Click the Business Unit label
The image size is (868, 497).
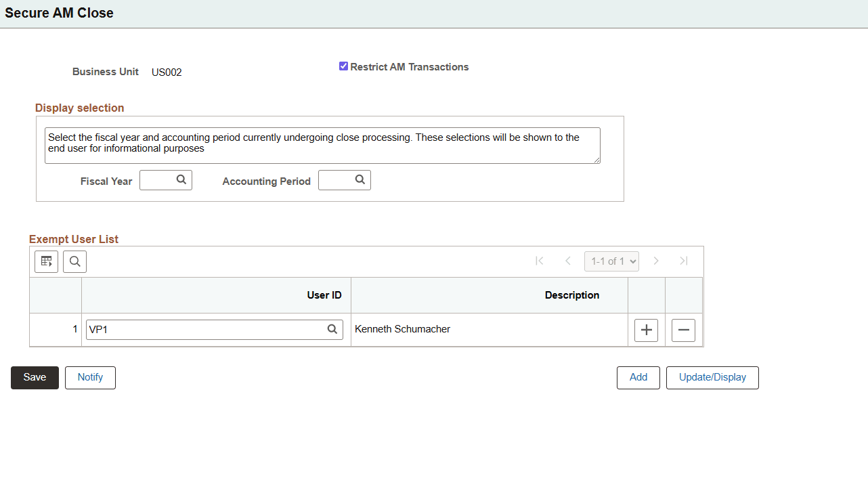(x=106, y=72)
